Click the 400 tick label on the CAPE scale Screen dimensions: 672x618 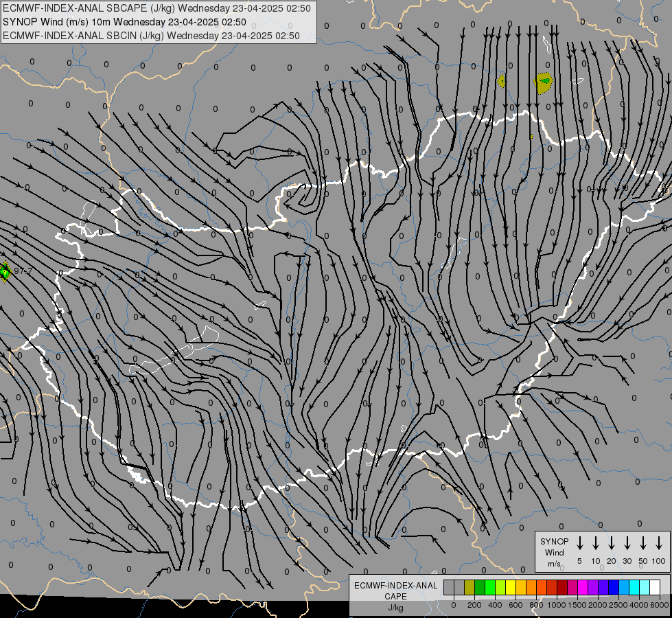click(x=495, y=605)
